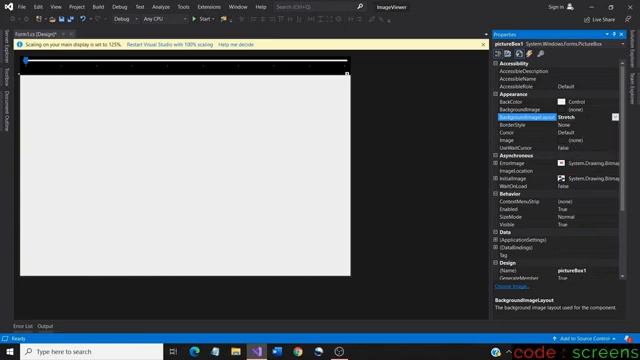Collapse the Asynchronous category
640x360 pixels.
(x=496, y=156)
